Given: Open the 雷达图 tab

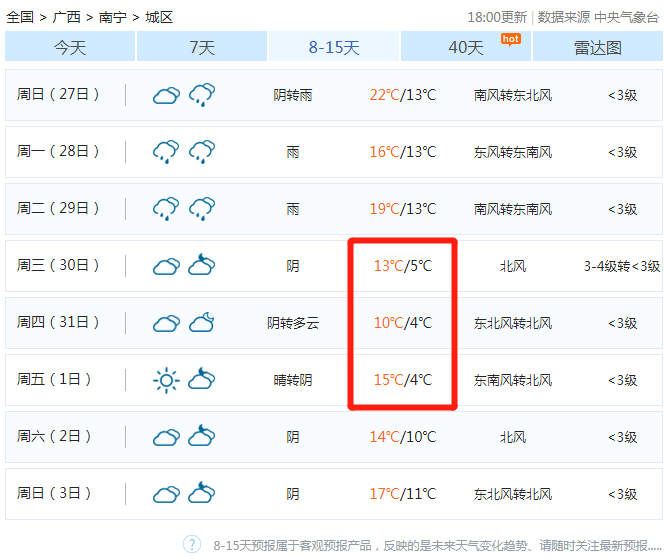Looking at the screenshot, I should 598,47.
